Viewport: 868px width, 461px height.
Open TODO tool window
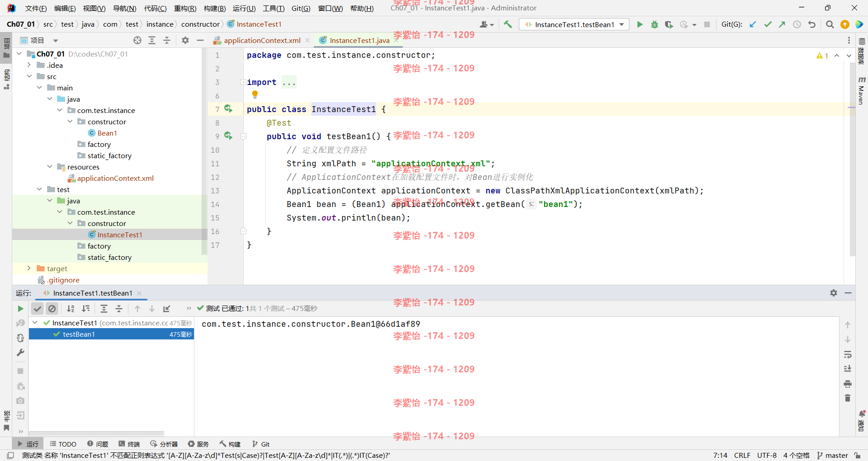(x=63, y=444)
